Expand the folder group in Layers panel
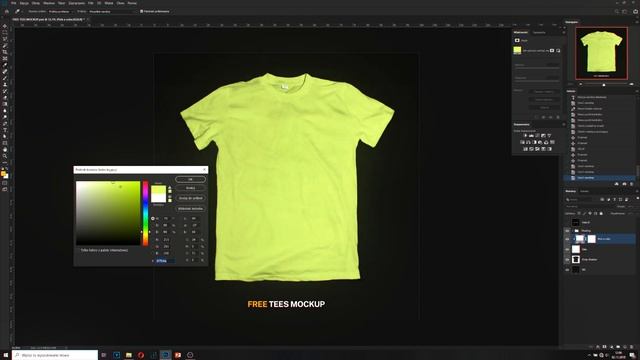Screen dimensions: 640x360 coord(573,231)
